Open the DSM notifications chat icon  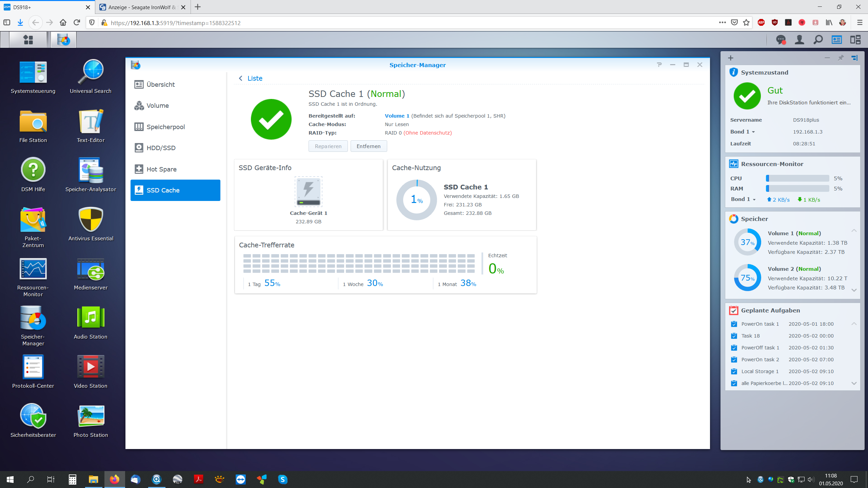point(781,40)
